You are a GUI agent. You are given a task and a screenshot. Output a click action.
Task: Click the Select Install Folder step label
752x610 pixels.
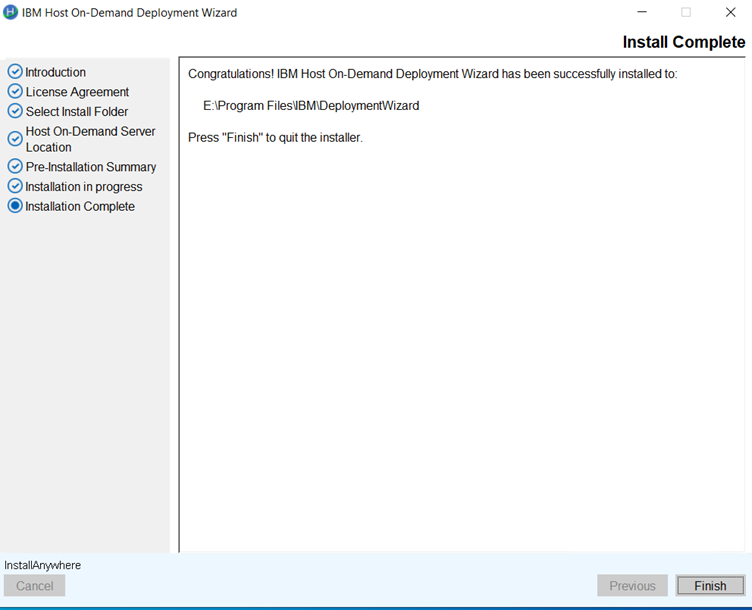[77, 112]
